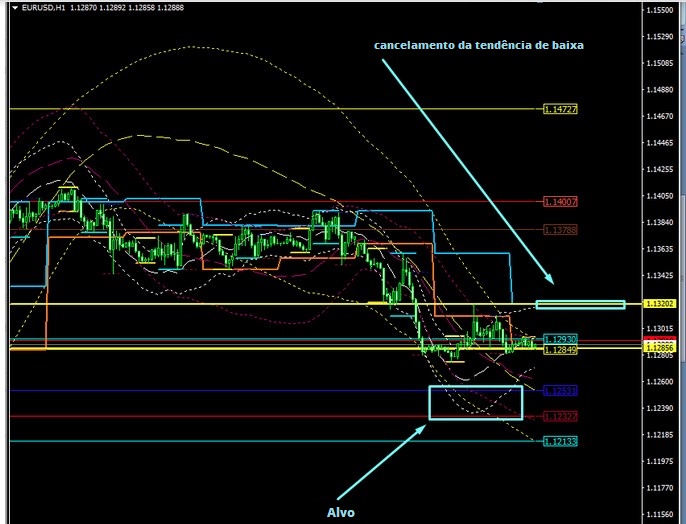The width and height of the screenshot is (686, 524).
Task: Click the 1.11975 price axis value
Action: 660,461
